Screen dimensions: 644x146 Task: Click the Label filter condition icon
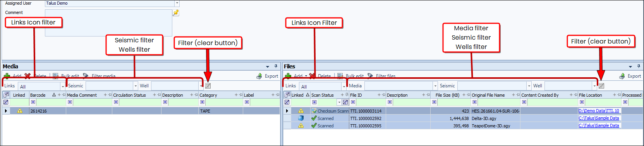tap(247, 102)
